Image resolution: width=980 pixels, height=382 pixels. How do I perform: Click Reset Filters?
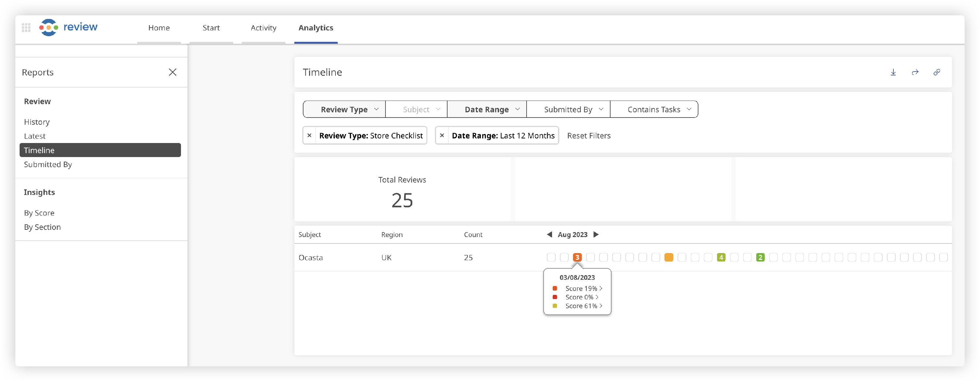(589, 136)
